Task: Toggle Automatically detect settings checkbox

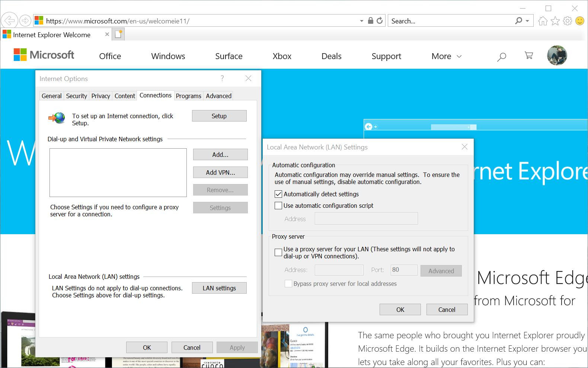Action: (278, 194)
